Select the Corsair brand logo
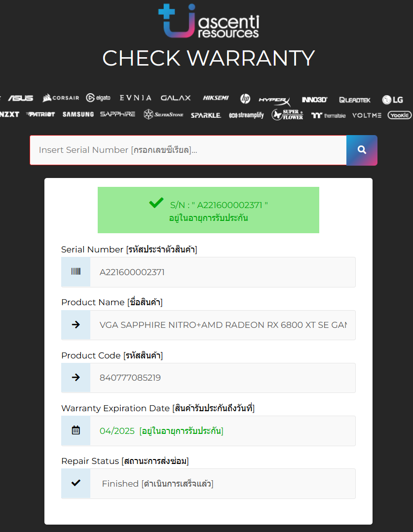The image size is (413, 532). coord(61,98)
